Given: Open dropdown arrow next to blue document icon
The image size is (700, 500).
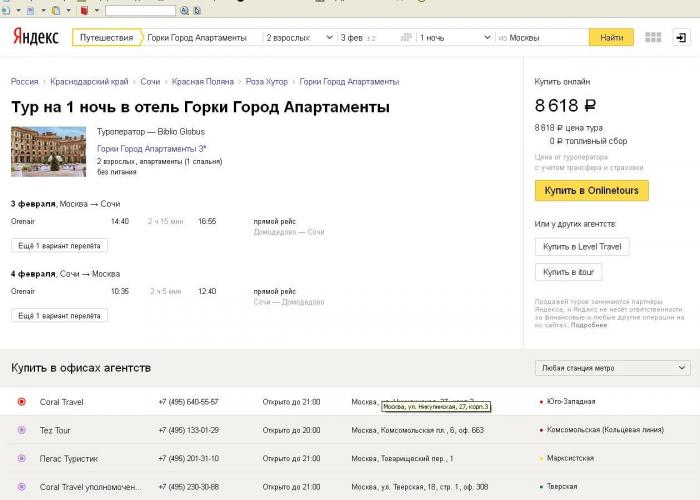Looking at the screenshot, I should click(x=43, y=10).
